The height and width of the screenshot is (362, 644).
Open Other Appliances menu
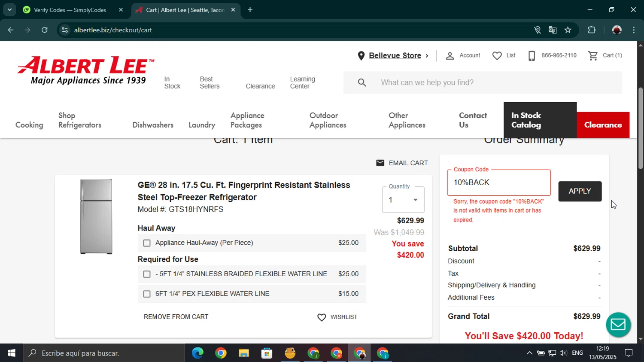(407, 120)
